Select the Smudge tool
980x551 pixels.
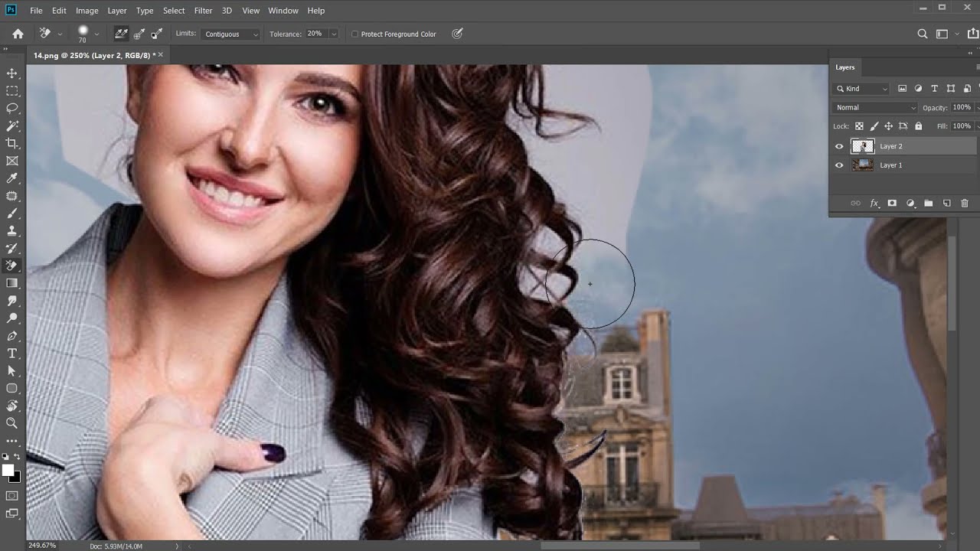[x=12, y=301]
